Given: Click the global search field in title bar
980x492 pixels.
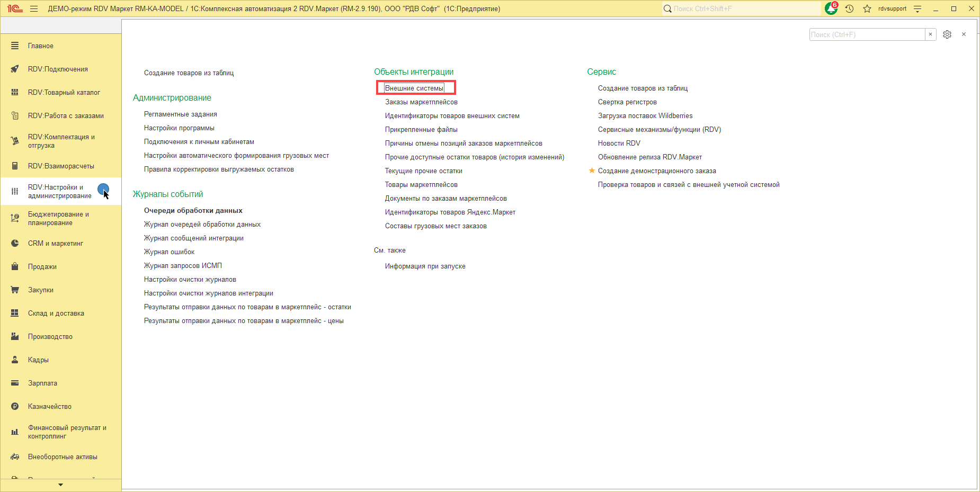Looking at the screenshot, I should coord(742,8).
